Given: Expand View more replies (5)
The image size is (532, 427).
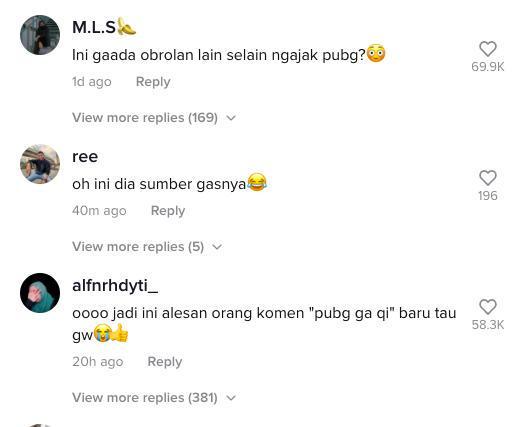Looking at the screenshot, I should [147, 247].
